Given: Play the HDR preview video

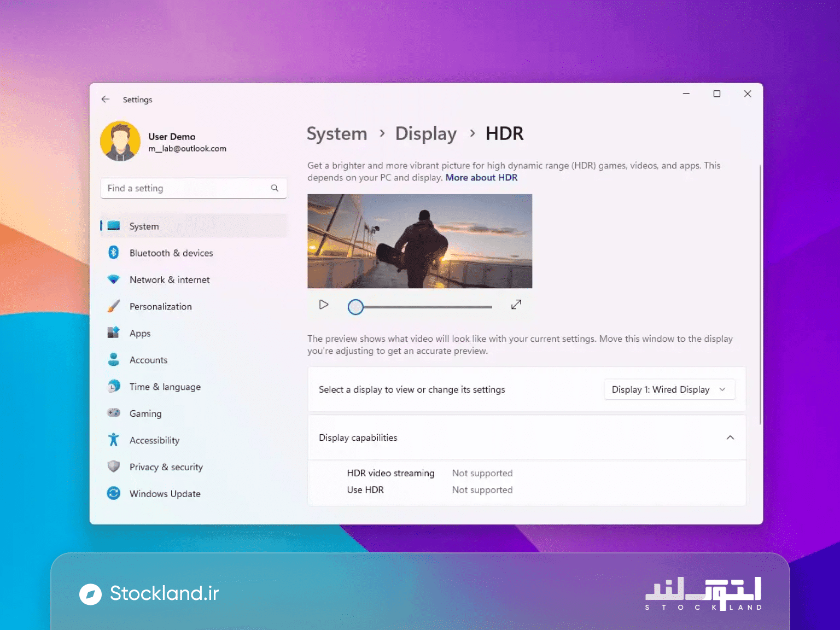Looking at the screenshot, I should coord(324,305).
